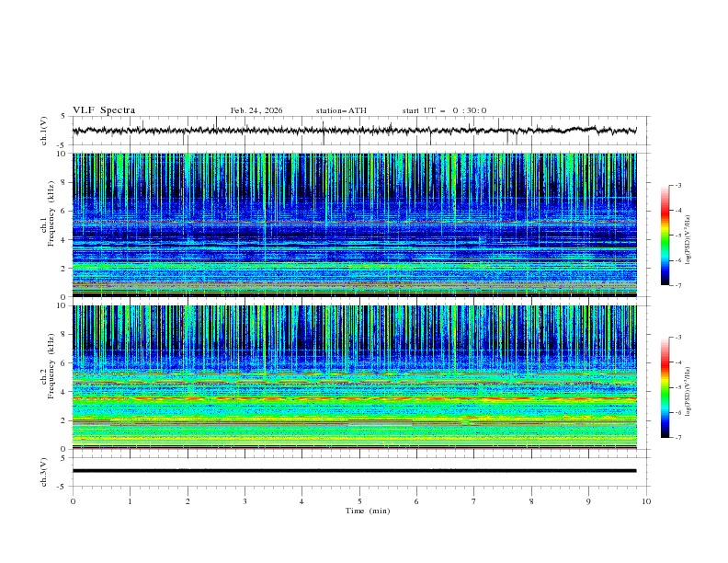Click the "5" tick on ch.1(V) axis
This screenshot has width=728, height=563.
pos(64,116)
